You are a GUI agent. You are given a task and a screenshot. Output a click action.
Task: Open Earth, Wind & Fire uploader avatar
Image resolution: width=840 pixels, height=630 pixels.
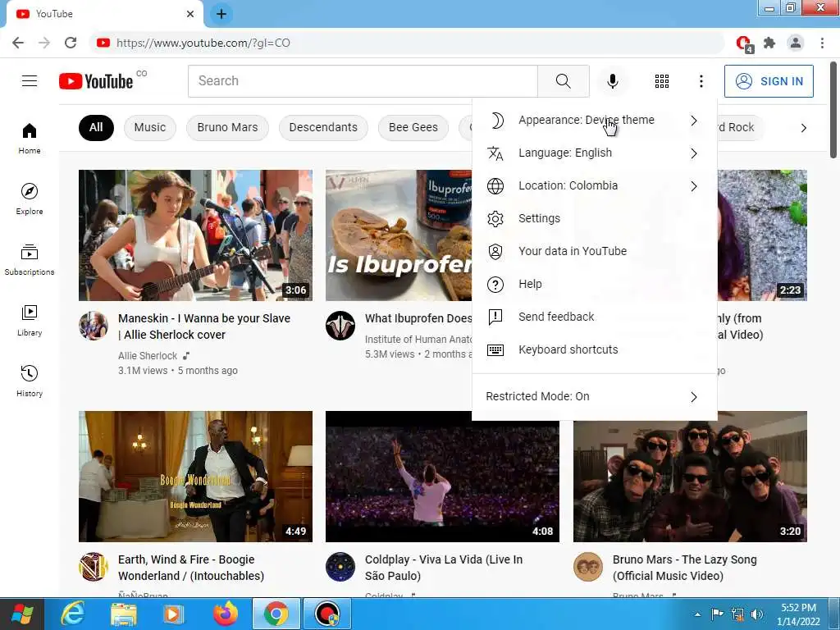click(x=94, y=567)
